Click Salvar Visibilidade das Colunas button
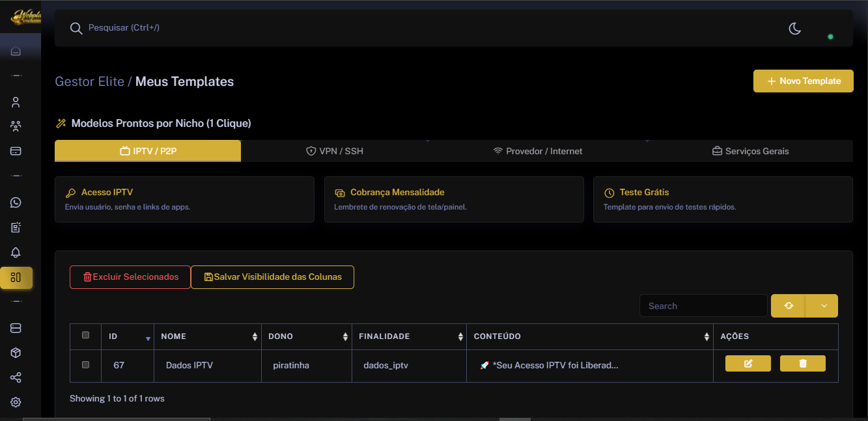This screenshot has height=421, width=868. pos(272,277)
